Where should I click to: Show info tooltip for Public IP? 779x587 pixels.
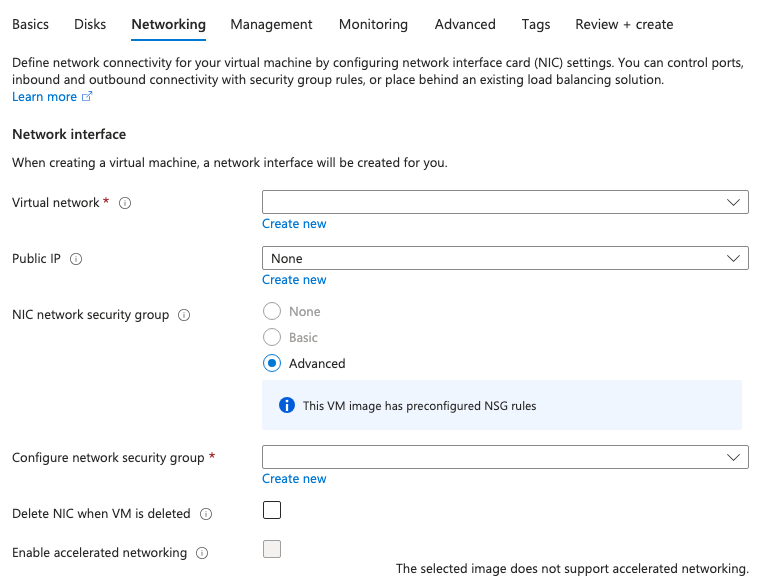tap(76, 259)
